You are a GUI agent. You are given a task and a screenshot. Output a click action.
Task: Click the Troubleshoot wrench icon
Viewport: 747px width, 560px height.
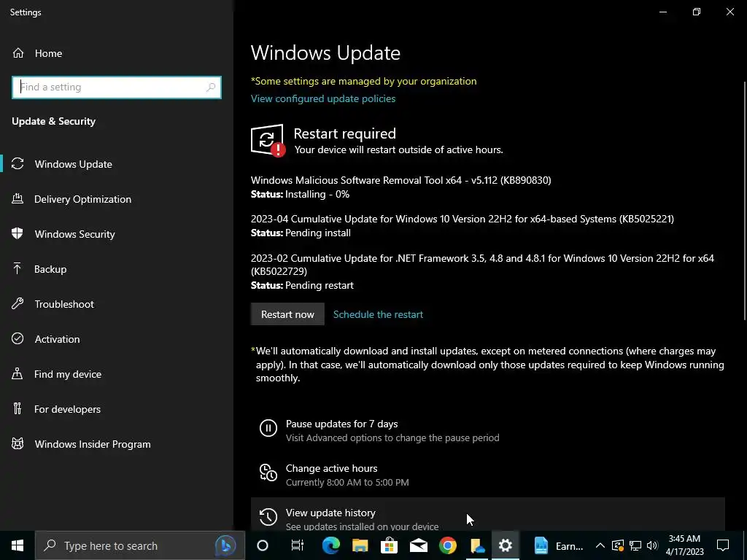[18, 303]
